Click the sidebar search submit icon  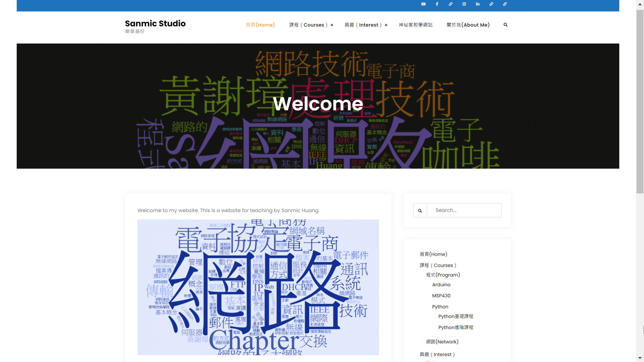pos(420,210)
